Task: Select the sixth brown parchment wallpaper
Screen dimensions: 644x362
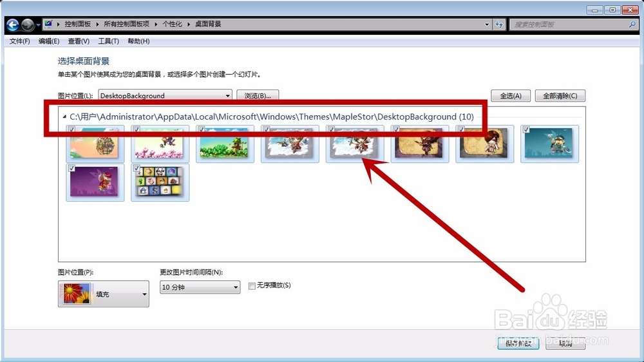Action: tap(419, 145)
